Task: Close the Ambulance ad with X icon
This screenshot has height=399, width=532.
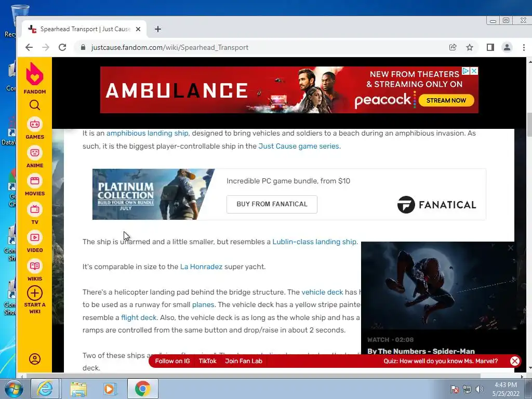Action: [474, 71]
